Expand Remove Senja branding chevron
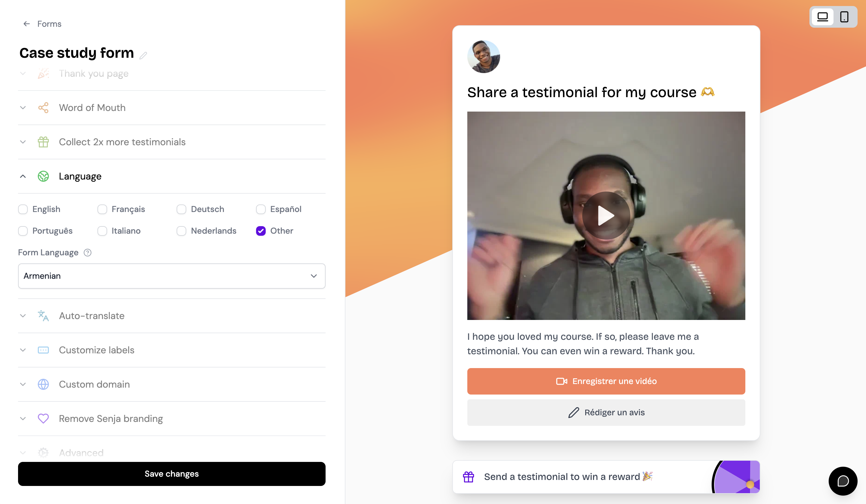Screen dimensions: 866x504 pos(23,419)
